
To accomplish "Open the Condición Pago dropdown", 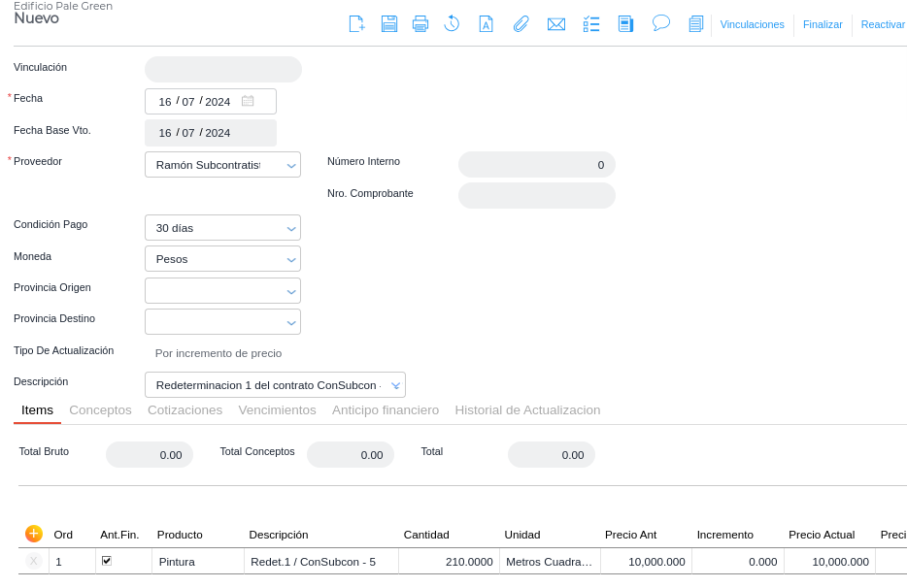I will click(291, 229).
